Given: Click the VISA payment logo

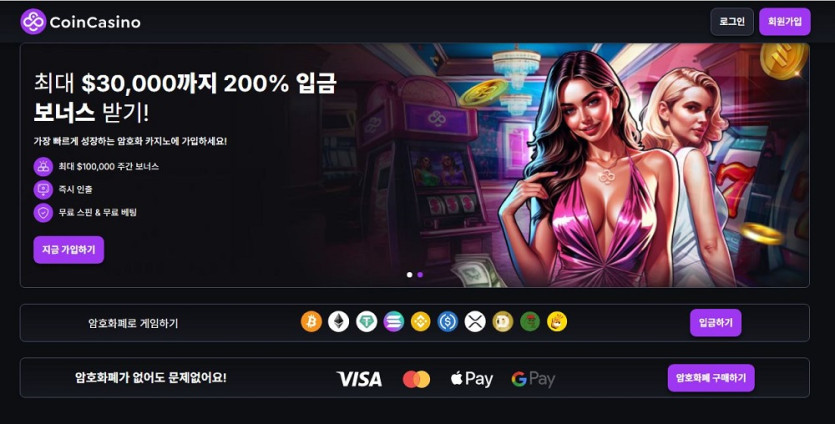Looking at the screenshot, I should coord(359,379).
